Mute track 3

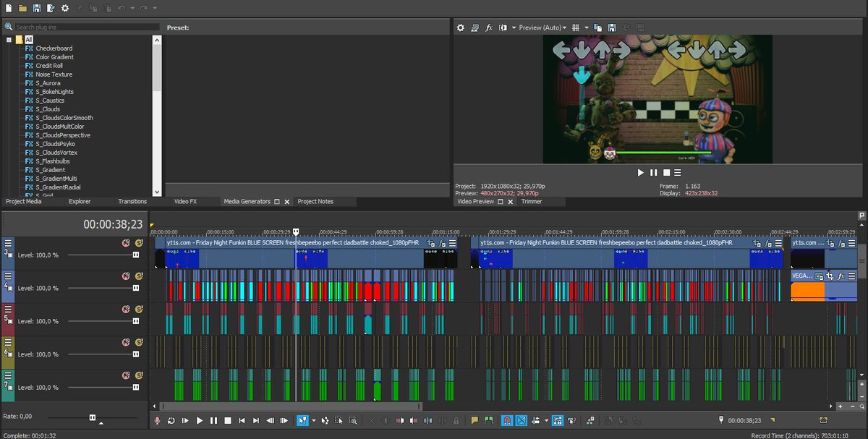[126, 244]
